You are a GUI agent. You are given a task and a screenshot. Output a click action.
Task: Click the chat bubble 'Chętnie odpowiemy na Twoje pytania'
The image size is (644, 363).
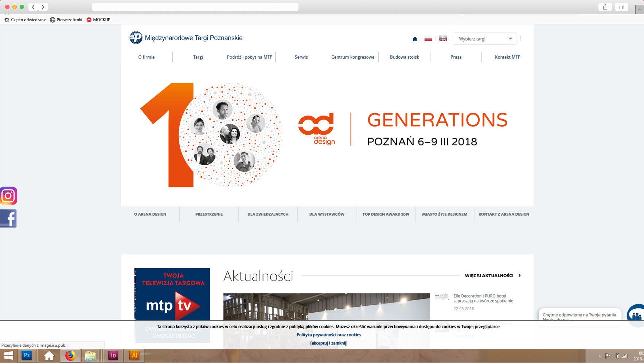(x=580, y=316)
